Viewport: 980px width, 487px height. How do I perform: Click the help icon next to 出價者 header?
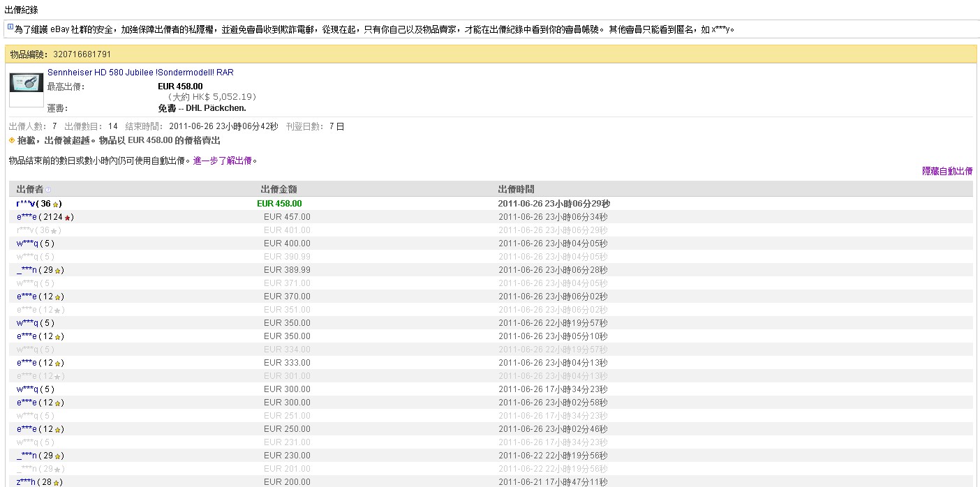48,190
